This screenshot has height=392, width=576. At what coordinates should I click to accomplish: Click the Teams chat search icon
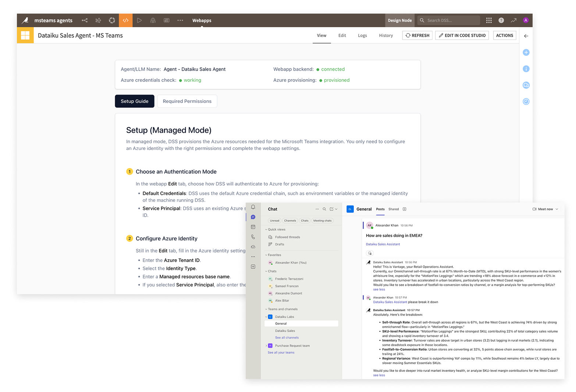(324, 209)
